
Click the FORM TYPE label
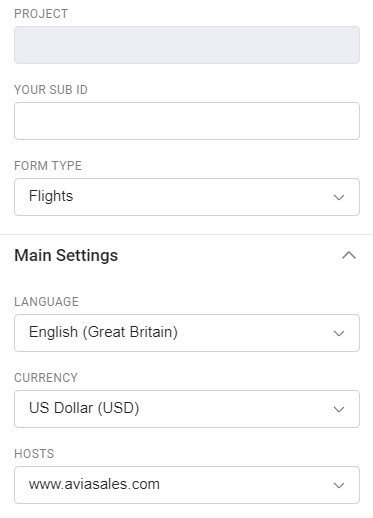(48, 166)
